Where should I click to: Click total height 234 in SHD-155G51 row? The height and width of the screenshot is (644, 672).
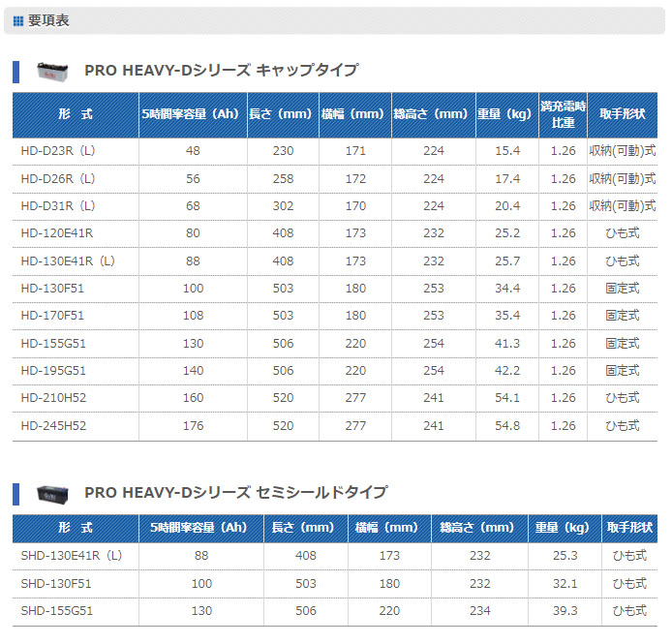tap(479, 611)
